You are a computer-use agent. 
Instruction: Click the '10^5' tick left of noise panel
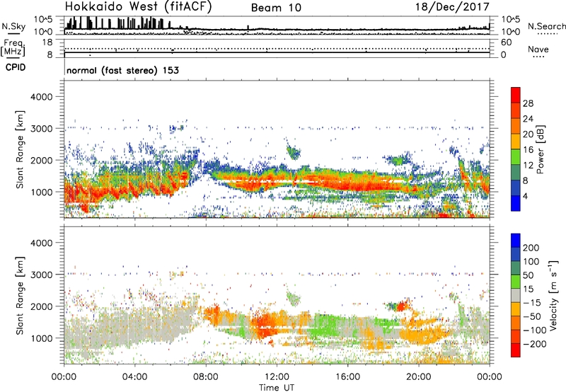[x=43, y=19]
